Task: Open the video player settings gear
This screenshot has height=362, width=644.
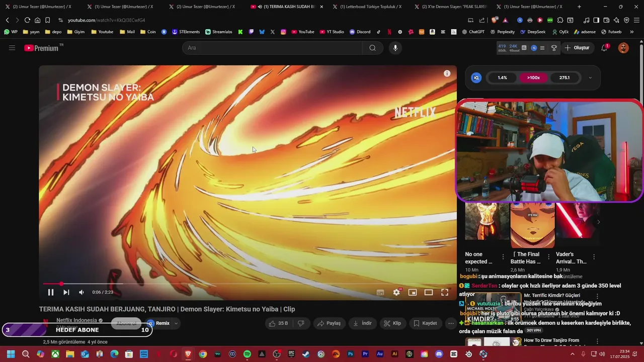Action: click(396, 292)
